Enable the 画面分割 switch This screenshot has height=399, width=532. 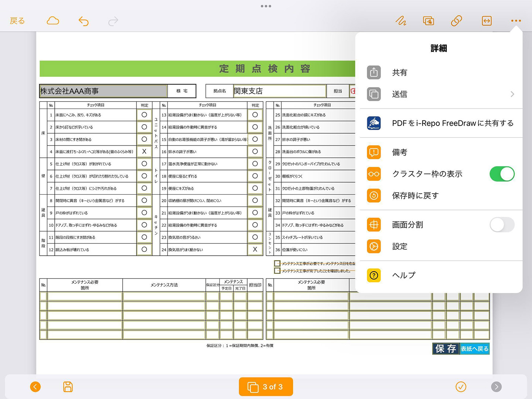pyautogui.click(x=502, y=225)
